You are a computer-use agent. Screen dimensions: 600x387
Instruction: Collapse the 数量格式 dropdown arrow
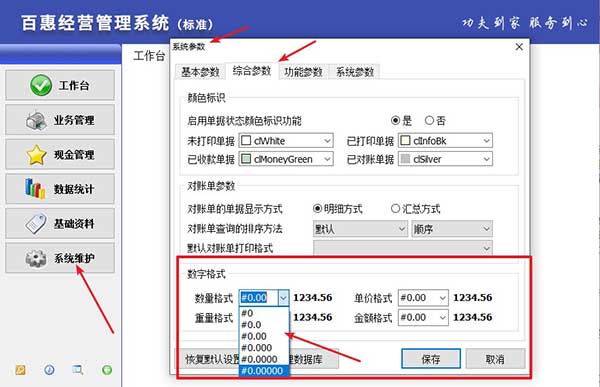pos(283,298)
